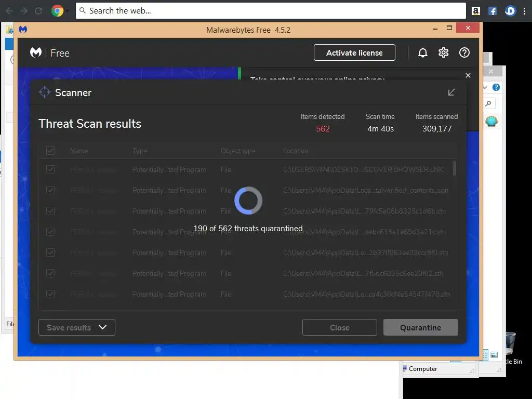Screen dimensions: 532x399
Task: Open the Amazon shortcut in the browser toolbar
Action: (476, 11)
